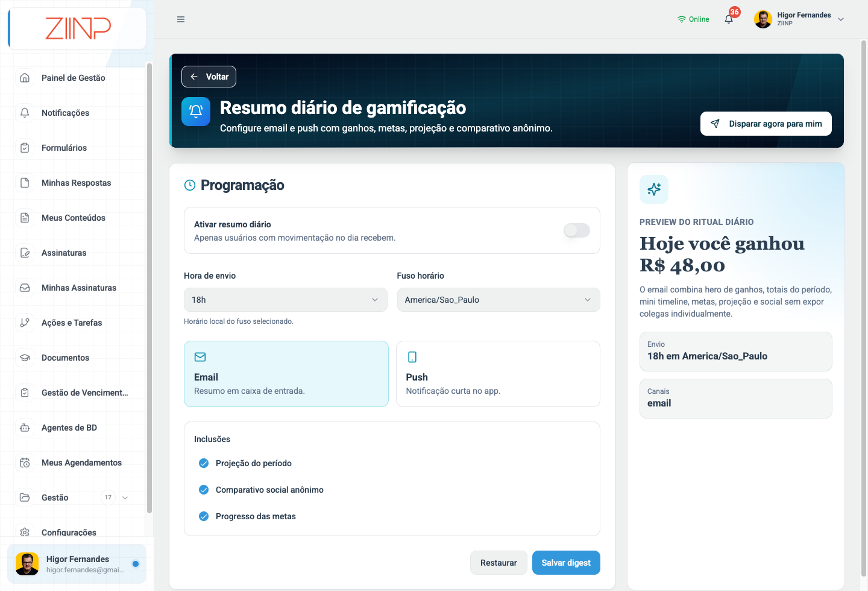Screen dimensions: 868x591
Task: Click the Meus Conteúdos document icon
Action: 25,218
